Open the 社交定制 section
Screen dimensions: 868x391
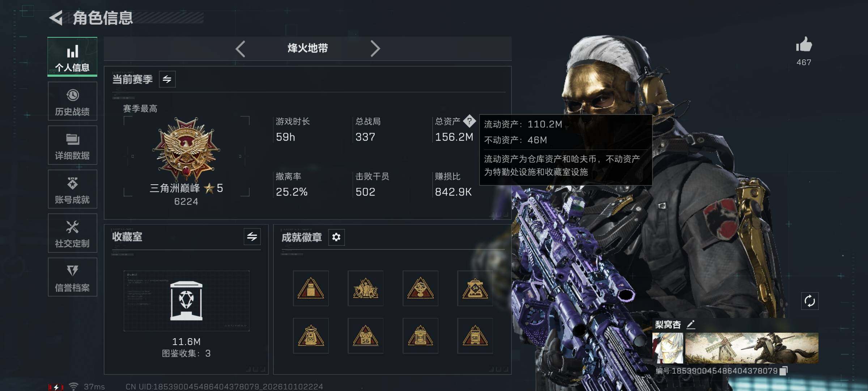click(x=72, y=233)
